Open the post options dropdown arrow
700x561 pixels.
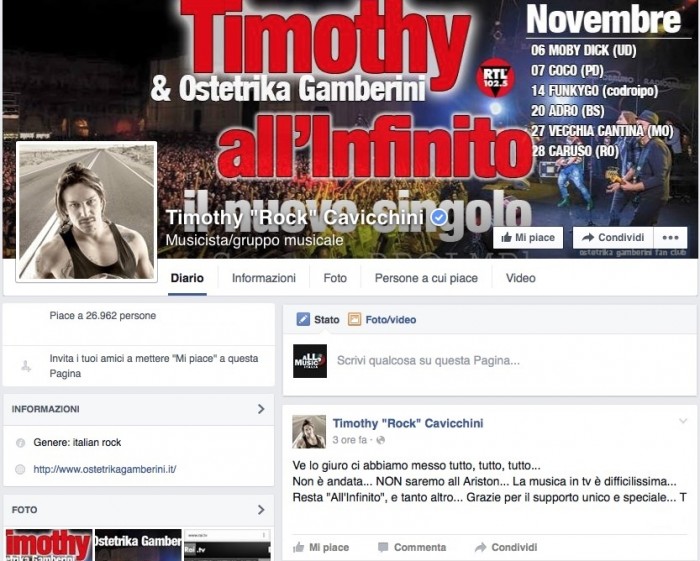point(683,421)
